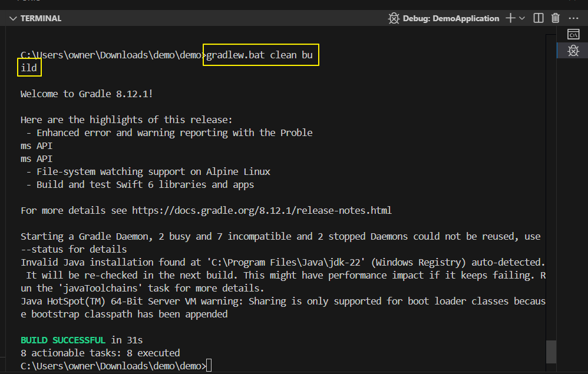
Task: Click 'Starting a Gradle Daemon' line
Action: coord(280,236)
